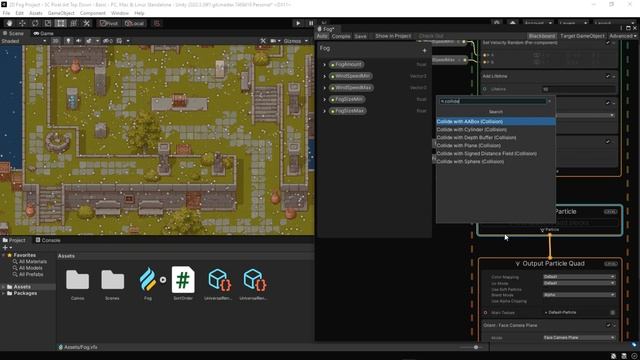This screenshot has width=640, height=360.
Task: Toggle Orient Face Camera Plane checkbox
Action: coord(608,325)
